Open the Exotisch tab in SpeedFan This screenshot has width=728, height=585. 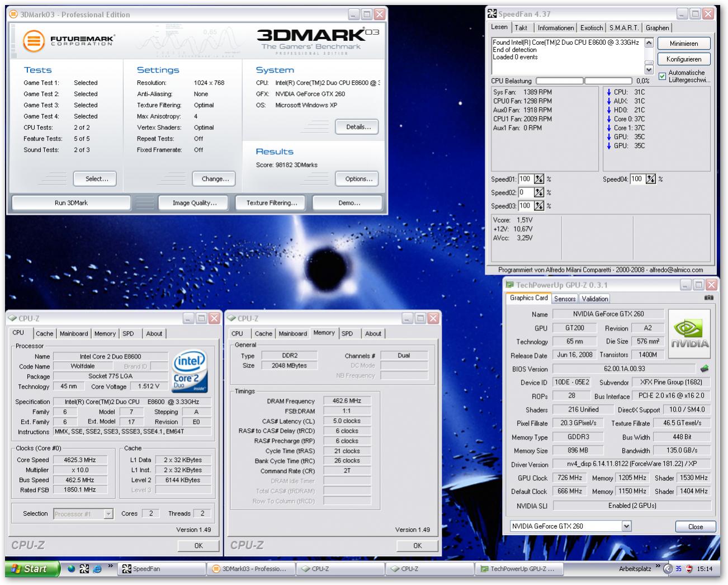tap(592, 28)
